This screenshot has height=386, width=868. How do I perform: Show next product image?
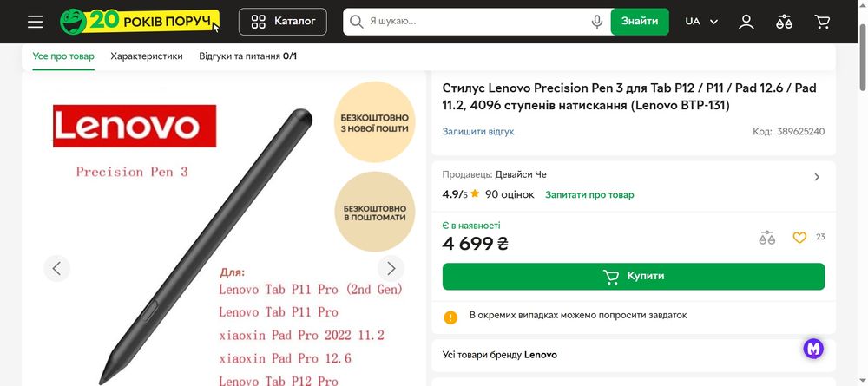391,268
